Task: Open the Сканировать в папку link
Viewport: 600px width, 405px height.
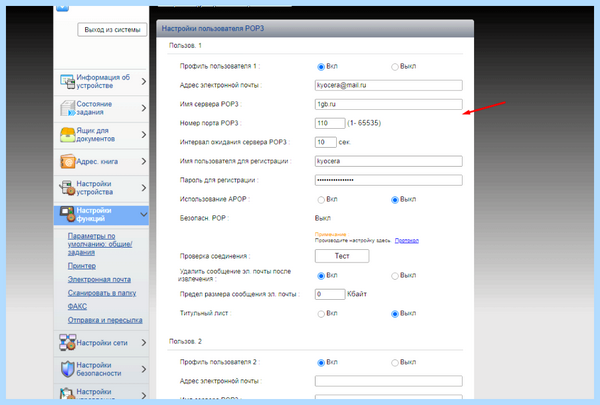Action: [102, 293]
